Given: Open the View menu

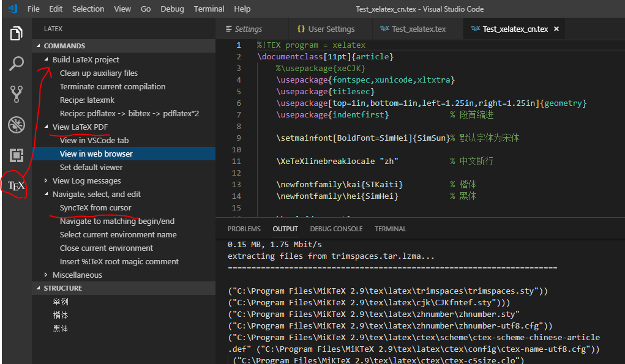Looking at the screenshot, I should coord(122,9).
